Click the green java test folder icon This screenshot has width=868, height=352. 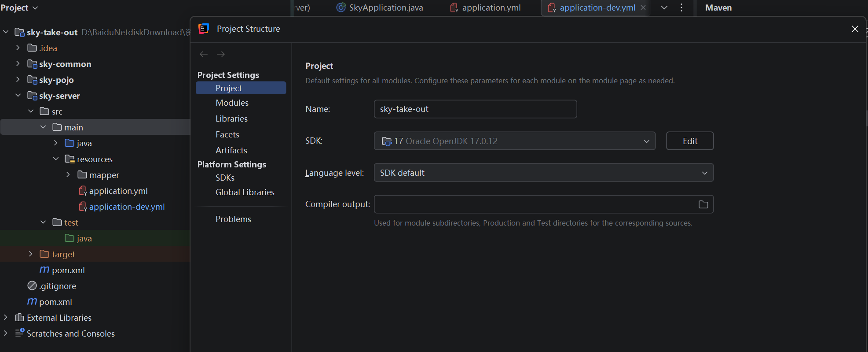pos(70,238)
